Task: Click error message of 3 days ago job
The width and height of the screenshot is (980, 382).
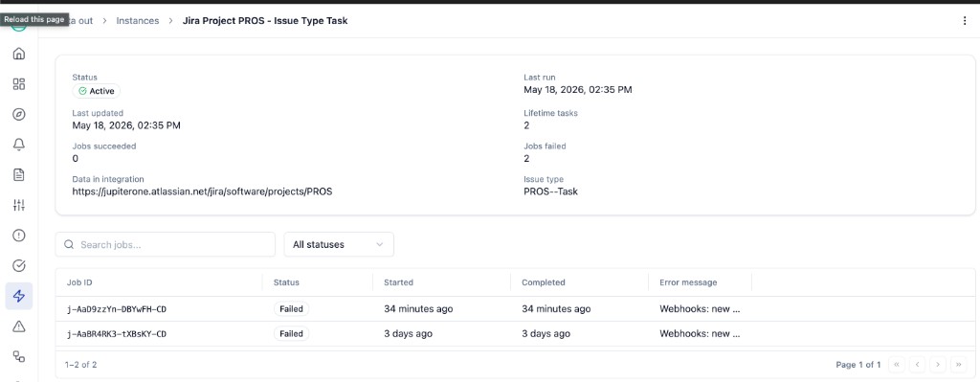Action: [700, 334]
